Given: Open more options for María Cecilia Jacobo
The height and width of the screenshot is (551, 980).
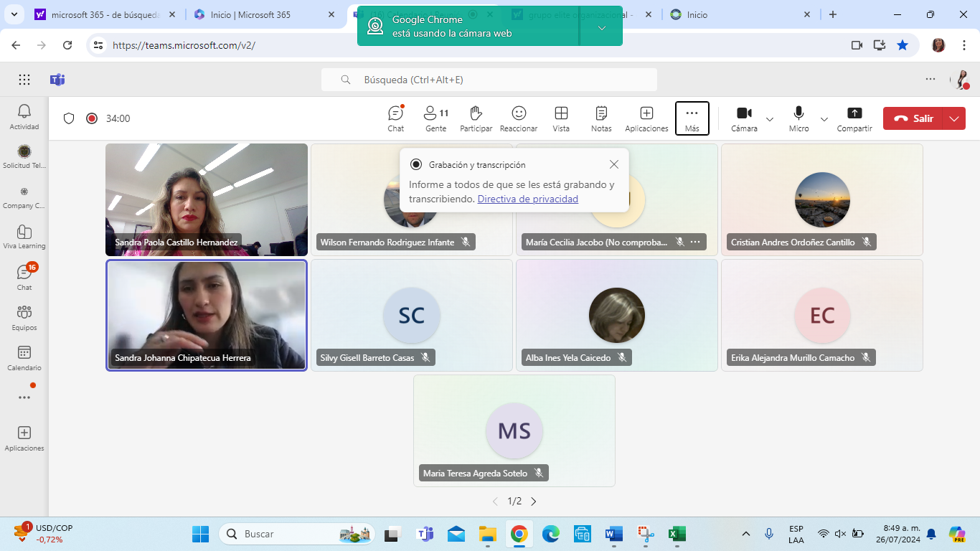Looking at the screenshot, I should [695, 242].
